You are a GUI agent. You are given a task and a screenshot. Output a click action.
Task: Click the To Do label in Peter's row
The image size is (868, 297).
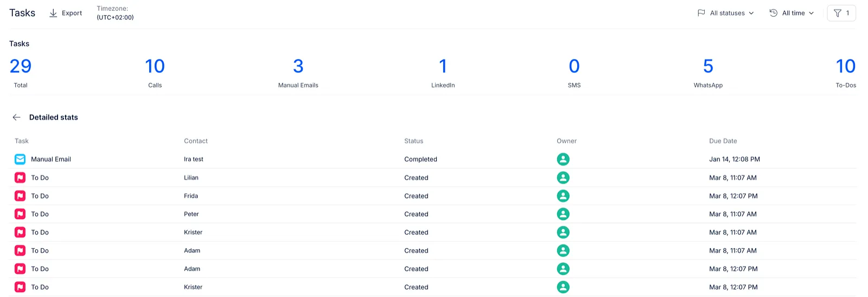(x=40, y=214)
